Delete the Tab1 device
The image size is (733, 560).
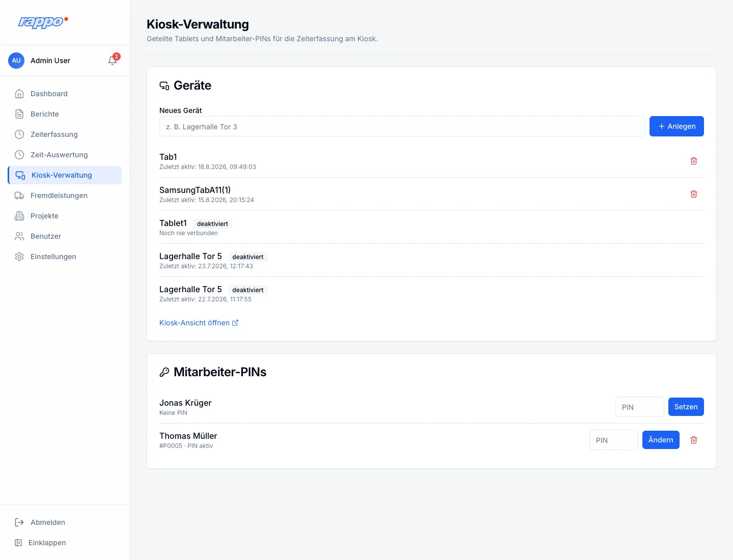[x=693, y=161]
